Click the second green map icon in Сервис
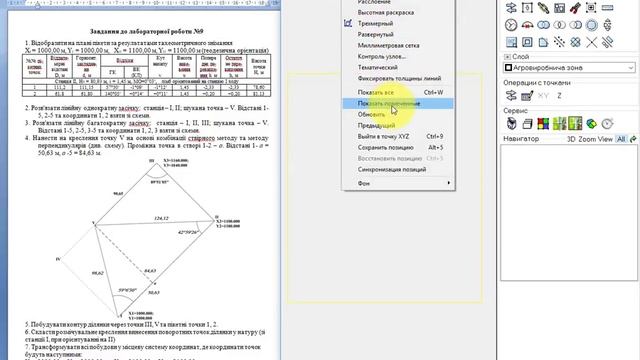 click(575, 123)
